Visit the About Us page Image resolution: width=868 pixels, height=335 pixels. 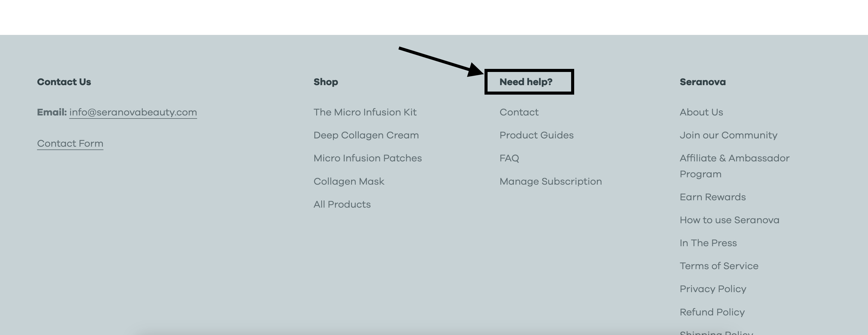point(701,112)
